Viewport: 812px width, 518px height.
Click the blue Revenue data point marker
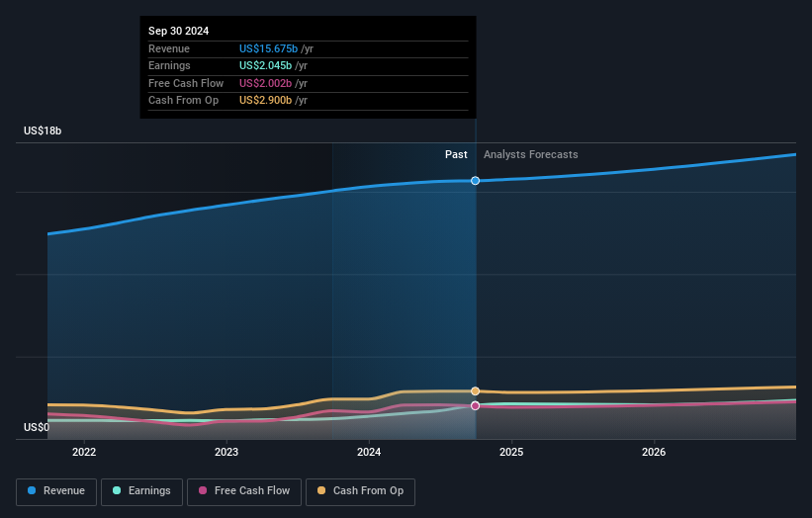(475, 181)
